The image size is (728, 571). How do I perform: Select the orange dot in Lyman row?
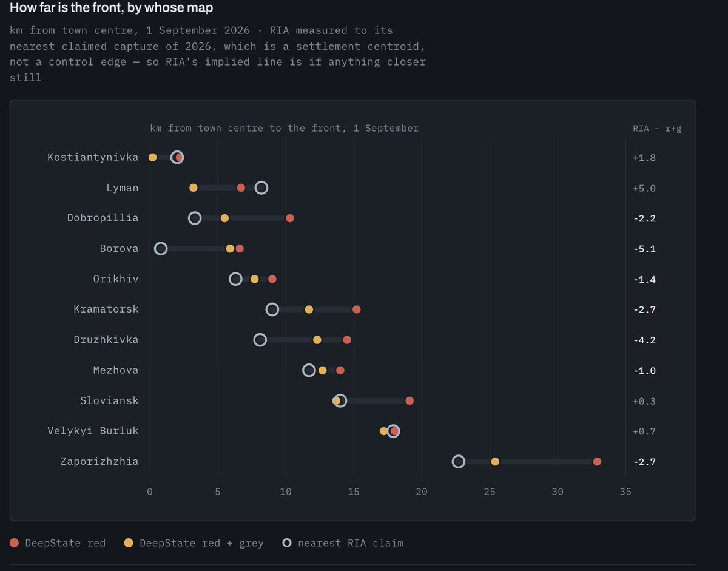(x=193, y=188)
